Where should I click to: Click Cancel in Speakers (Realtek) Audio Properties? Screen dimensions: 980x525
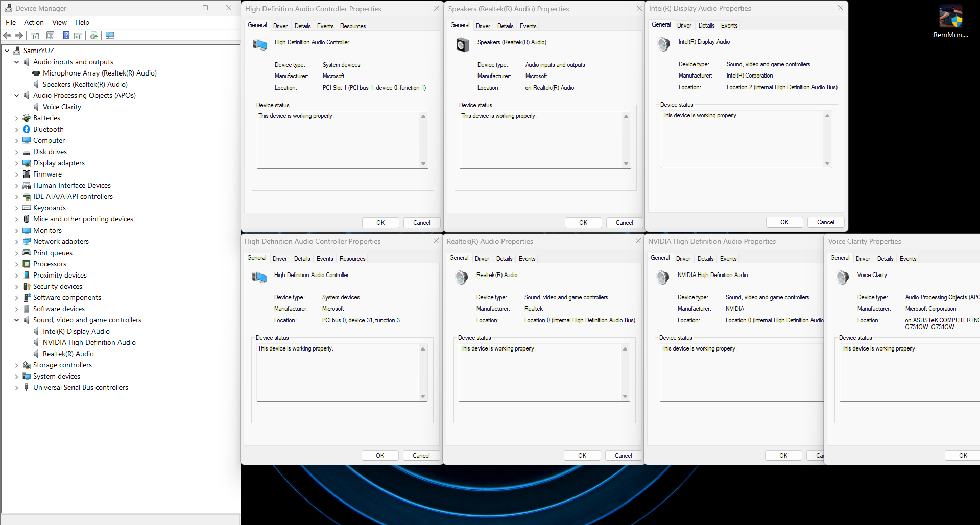[x=624, y=223]
